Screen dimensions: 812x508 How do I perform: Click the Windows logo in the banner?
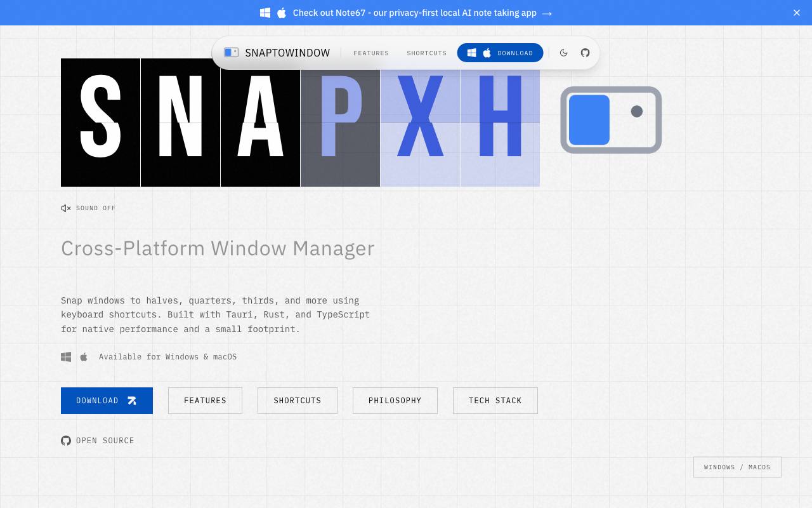pyautogui.click(x=265, y=13)
